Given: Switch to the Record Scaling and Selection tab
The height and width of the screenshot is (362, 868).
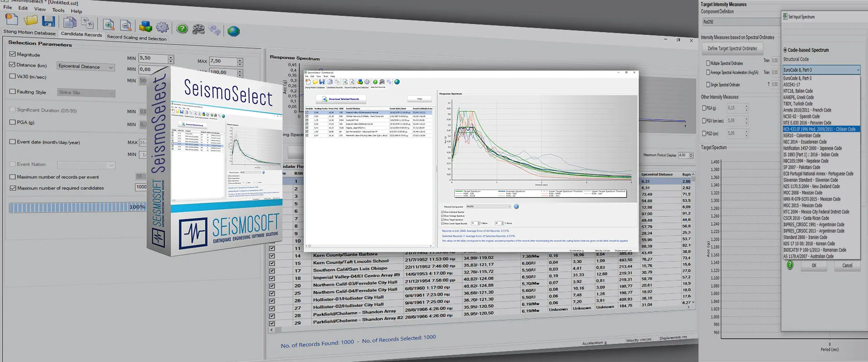Looking at the screenshot, I should tap(137, 38).
